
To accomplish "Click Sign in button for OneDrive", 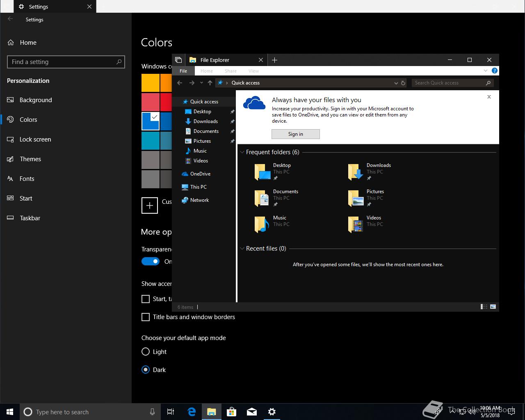I will pos(296,134).
